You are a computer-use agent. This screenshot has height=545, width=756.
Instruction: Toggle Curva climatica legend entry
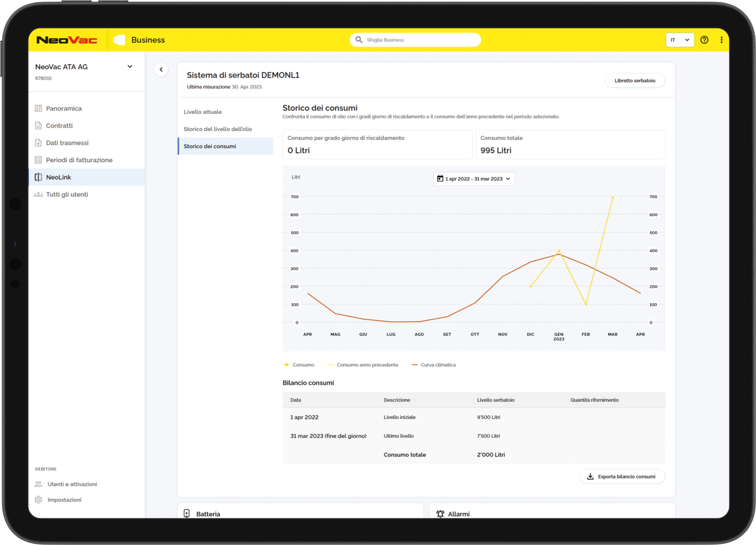[x=434, y=365]
